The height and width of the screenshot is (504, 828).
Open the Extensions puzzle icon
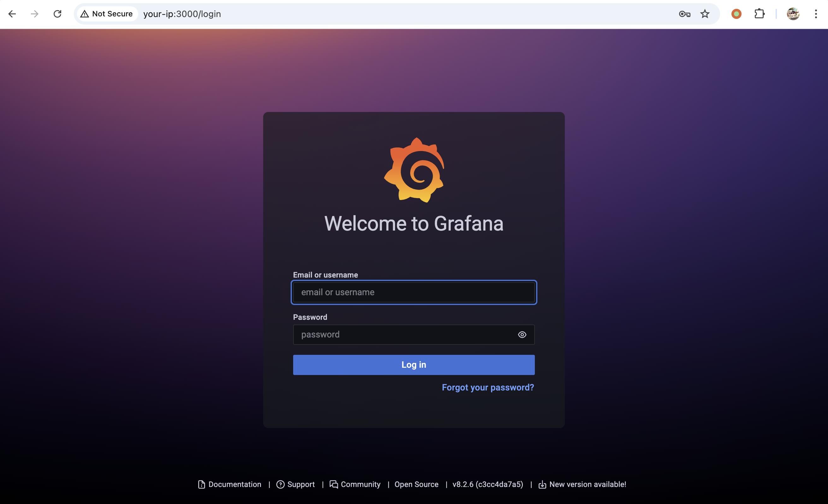[x=760, y=14]
